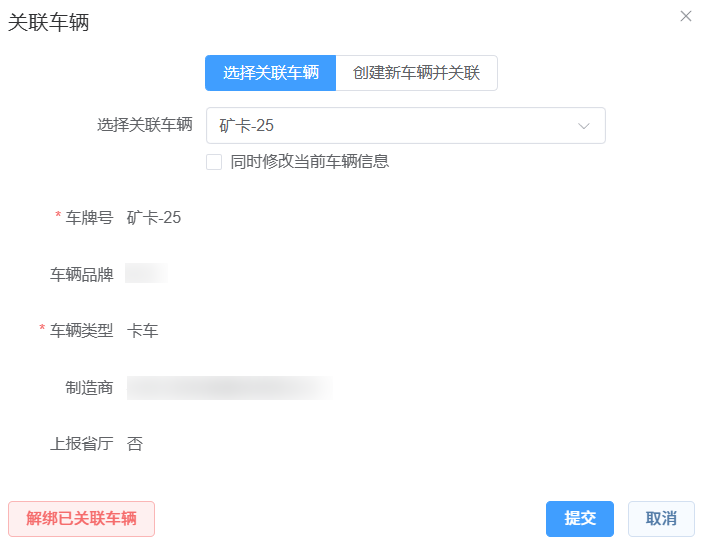Click the 车辆类型 required field label
705x545 pixels.
pyautogui.click(x=82, y=331)
